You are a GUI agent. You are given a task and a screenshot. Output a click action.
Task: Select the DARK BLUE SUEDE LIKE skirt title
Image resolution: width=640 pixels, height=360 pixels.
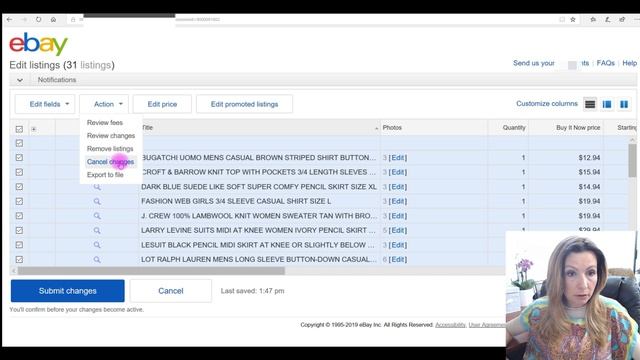259,187
